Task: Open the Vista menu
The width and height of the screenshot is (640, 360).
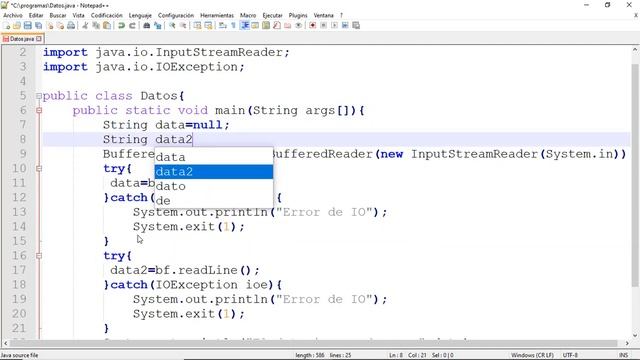Action: (x=78, y=15)
